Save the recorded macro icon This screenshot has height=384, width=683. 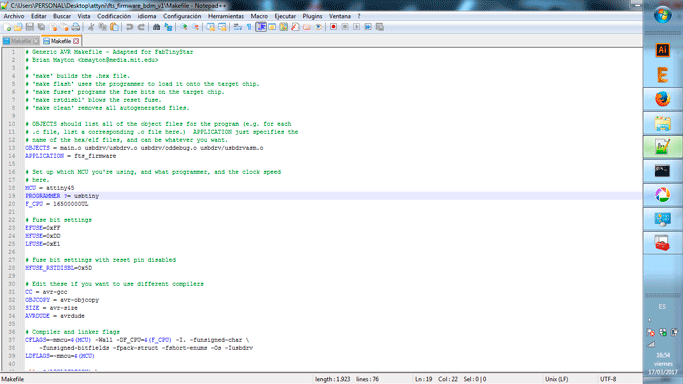click(x=380, y=27)
